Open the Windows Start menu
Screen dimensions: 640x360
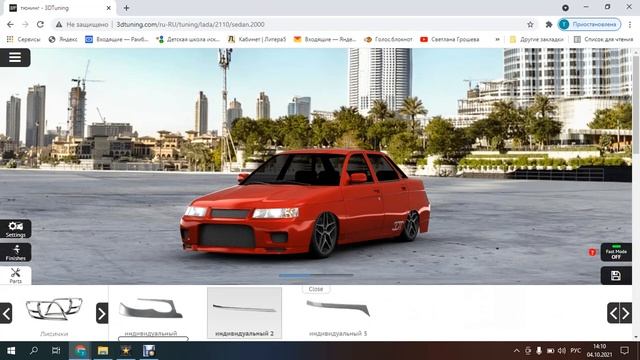tap(11, 351)
